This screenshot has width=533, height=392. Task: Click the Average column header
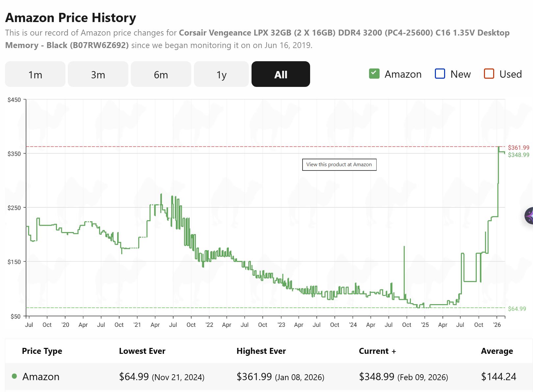click(497, 351)
